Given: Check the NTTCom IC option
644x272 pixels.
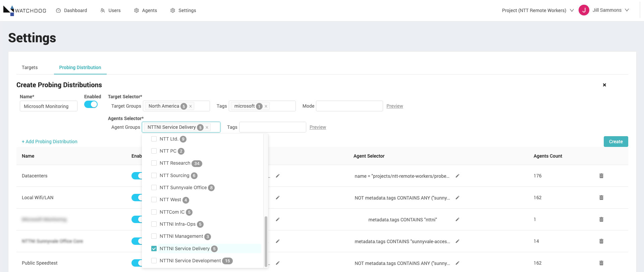Looking at the screenshot, I should [154, 212].
